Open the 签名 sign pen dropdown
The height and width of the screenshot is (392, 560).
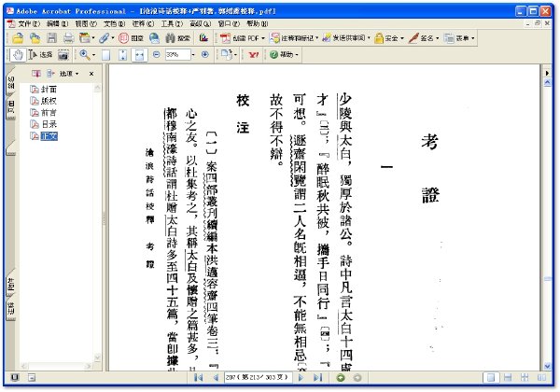coord(424,38)
